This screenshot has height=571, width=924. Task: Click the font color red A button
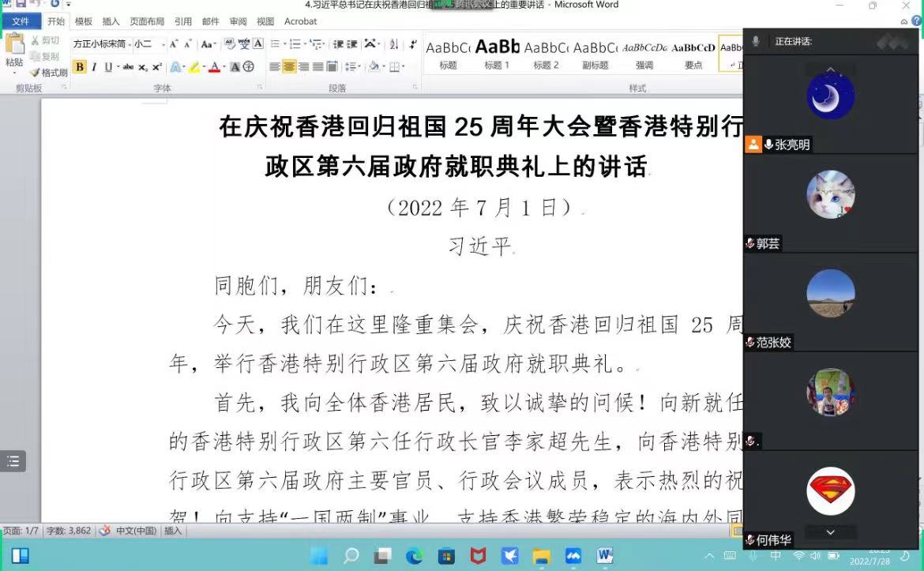click(x=214, y=67)
